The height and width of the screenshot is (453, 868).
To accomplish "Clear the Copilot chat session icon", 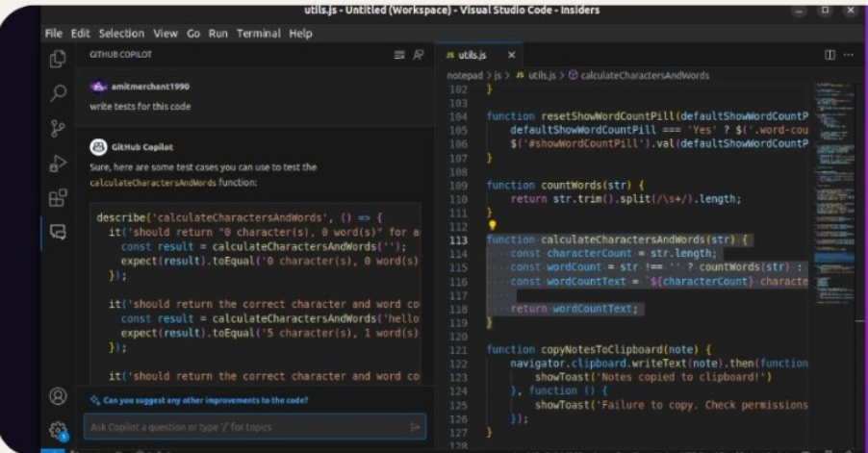I will click(398, 55).
